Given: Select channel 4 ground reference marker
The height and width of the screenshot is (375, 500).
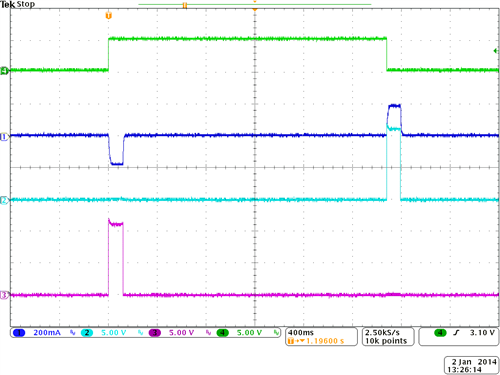Looking at the screenshot, I should click(x=4, y=71).
